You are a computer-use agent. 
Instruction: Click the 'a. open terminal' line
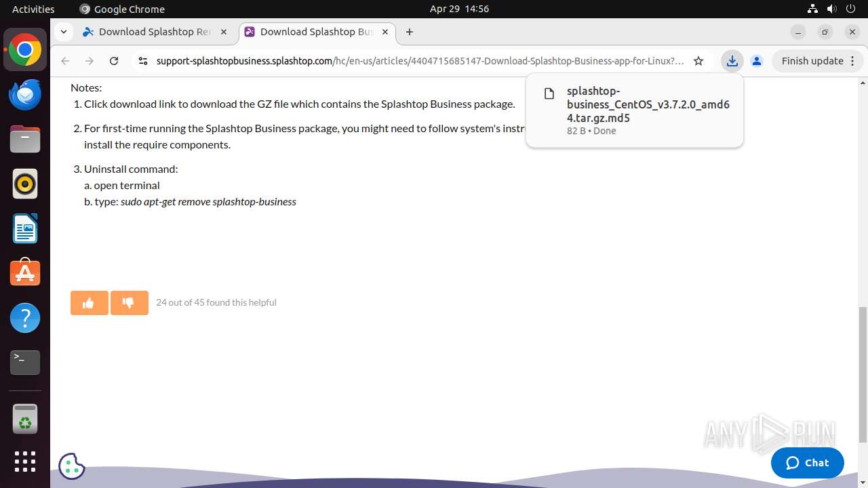point(122,185)
